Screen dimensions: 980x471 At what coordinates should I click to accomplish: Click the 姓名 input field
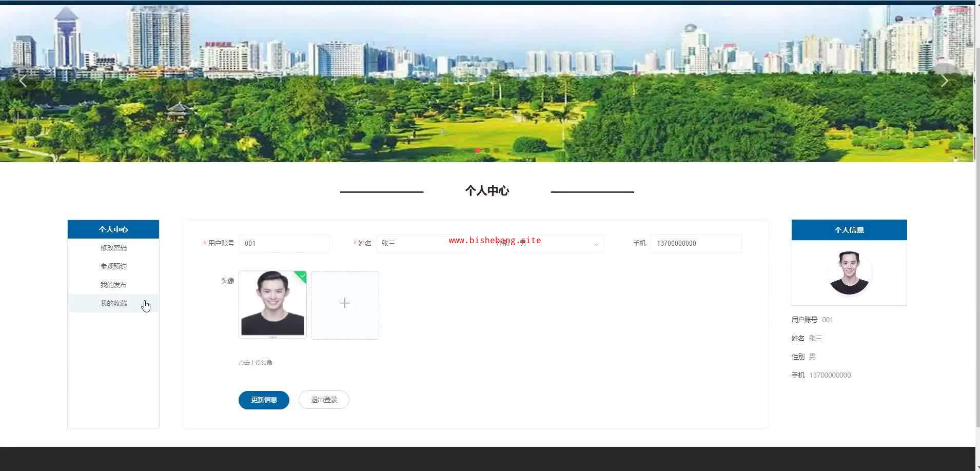click(421, 243)
